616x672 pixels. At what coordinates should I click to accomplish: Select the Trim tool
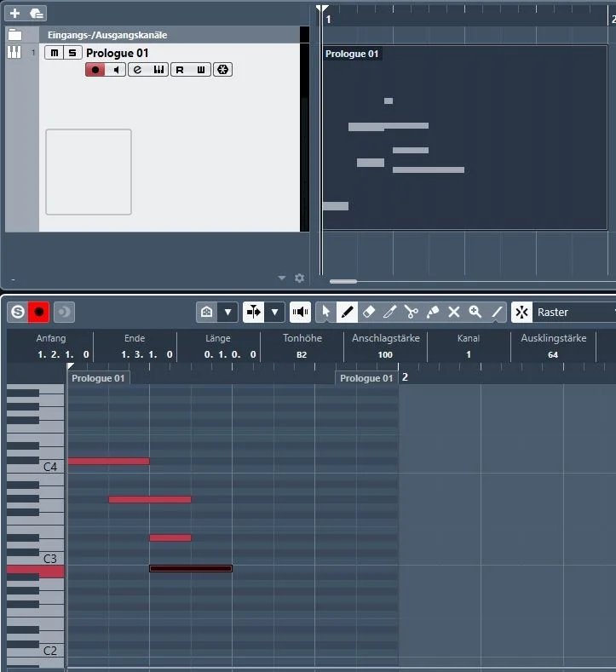pyautogui.click(x=389, y=312)
